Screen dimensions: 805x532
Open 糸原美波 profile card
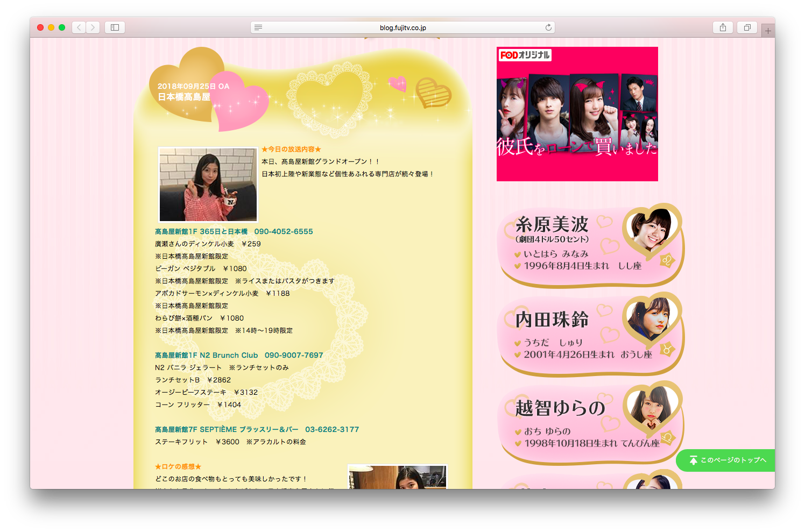point(591,245)
